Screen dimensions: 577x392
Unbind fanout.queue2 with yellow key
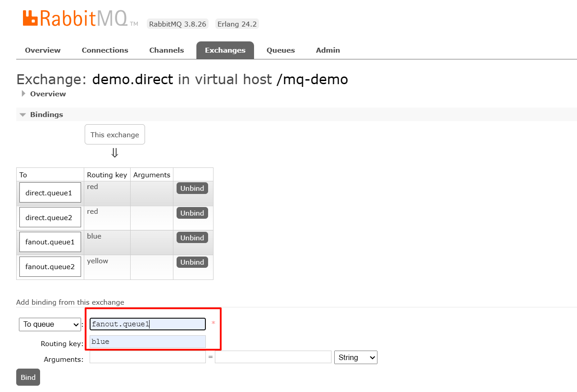point(192,262)
